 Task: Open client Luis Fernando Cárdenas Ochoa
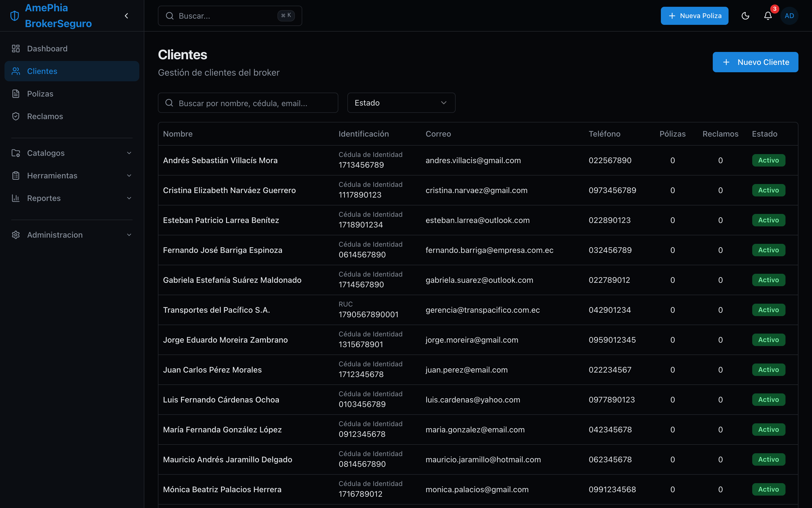coord(221,399)
